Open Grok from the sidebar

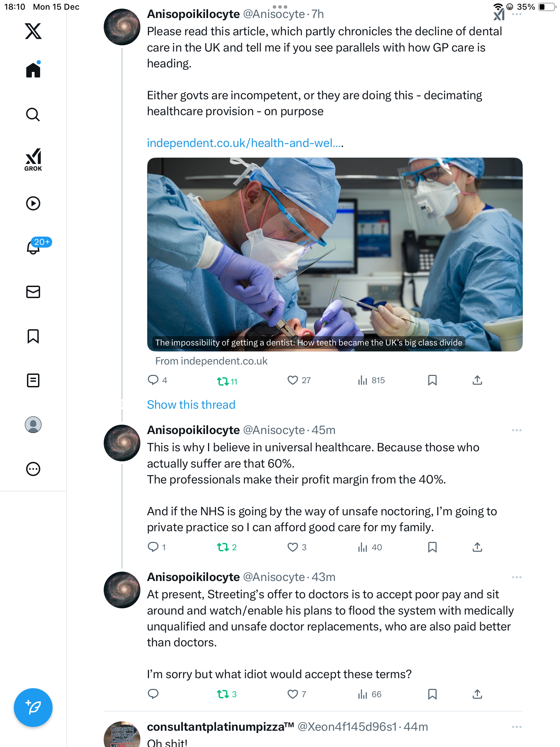[33, 159]
